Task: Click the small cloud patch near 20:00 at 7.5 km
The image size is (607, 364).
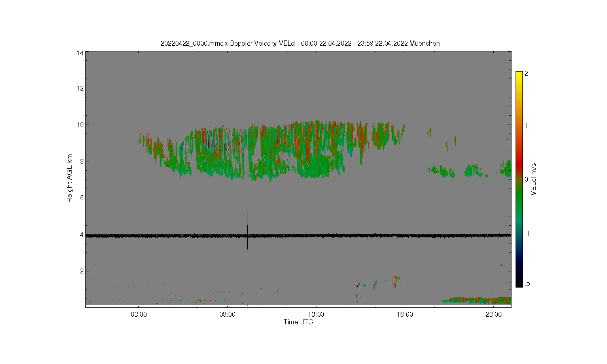Action: coord(441,171)
